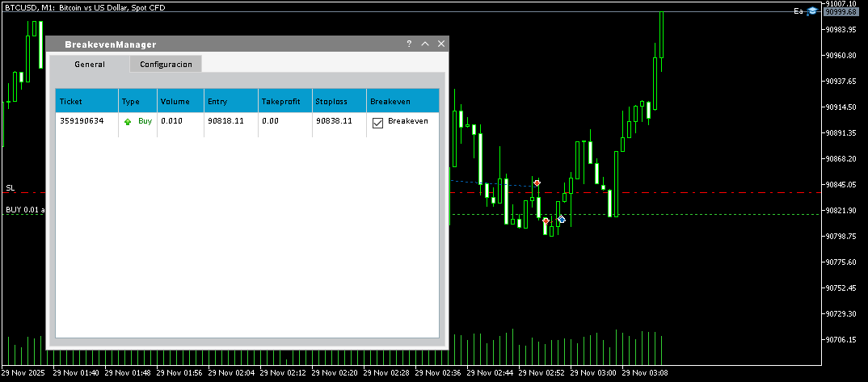
Task: Close the BreakevenManager panel
Action: (441, 44)
